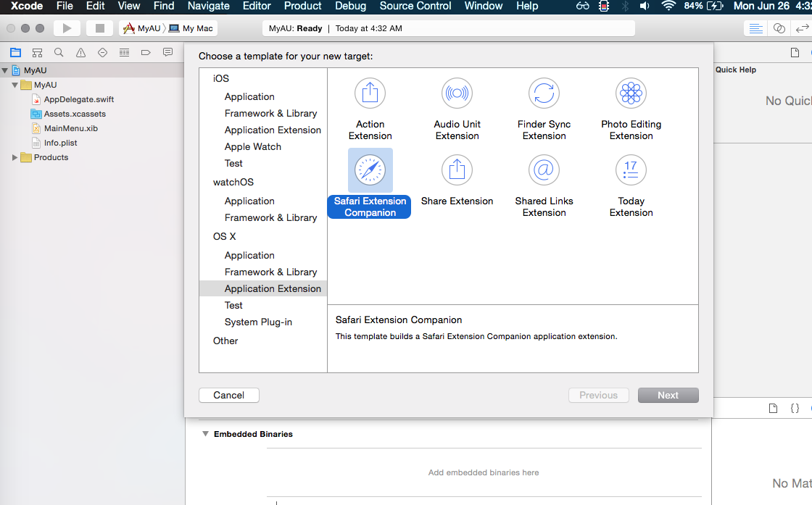This screenshot has height=505, width=812.
Task: Show the File inspector in utilities pane
Action: click(795, 53)
